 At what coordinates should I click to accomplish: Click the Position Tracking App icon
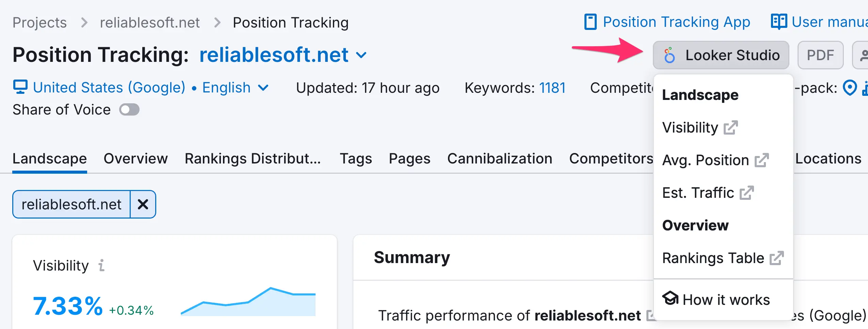tap(590, 22)
